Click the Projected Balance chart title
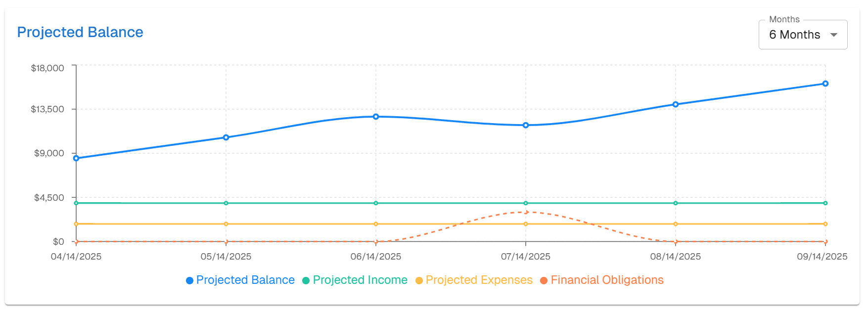This screenshot has height=310, width=868. (80, 32)
